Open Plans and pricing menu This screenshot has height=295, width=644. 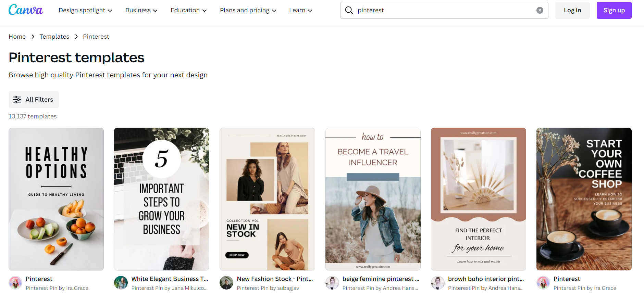(x=248, y=10)
